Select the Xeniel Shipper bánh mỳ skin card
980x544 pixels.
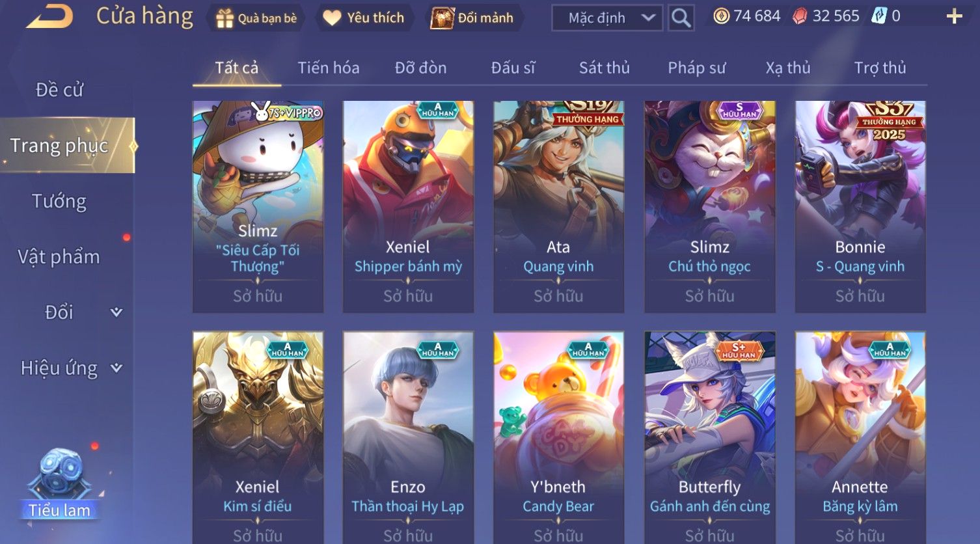point(408,207)
